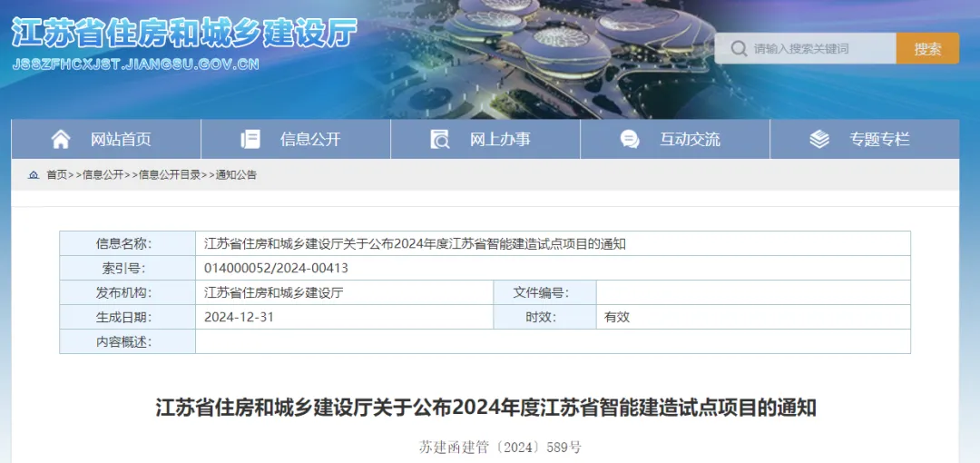980x463 pixels.
Task: Click the 文件编号 label cell
Action: pyautogui.click(x=545, y=292)
